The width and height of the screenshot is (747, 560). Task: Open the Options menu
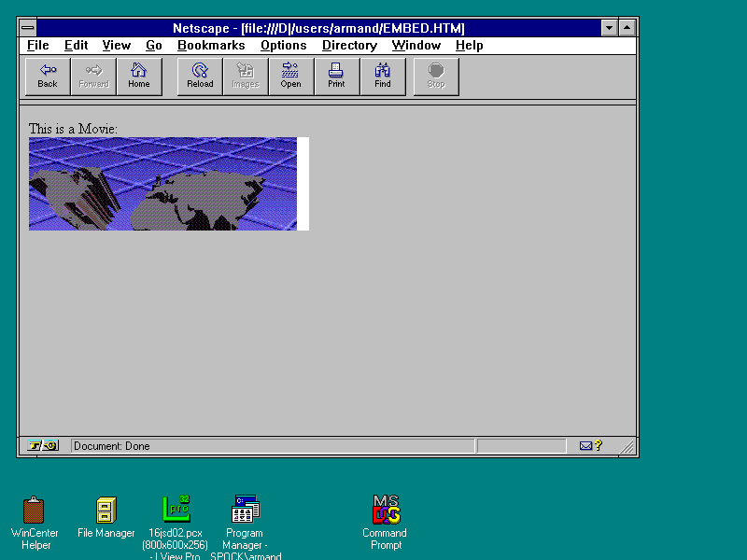(284, 45)
